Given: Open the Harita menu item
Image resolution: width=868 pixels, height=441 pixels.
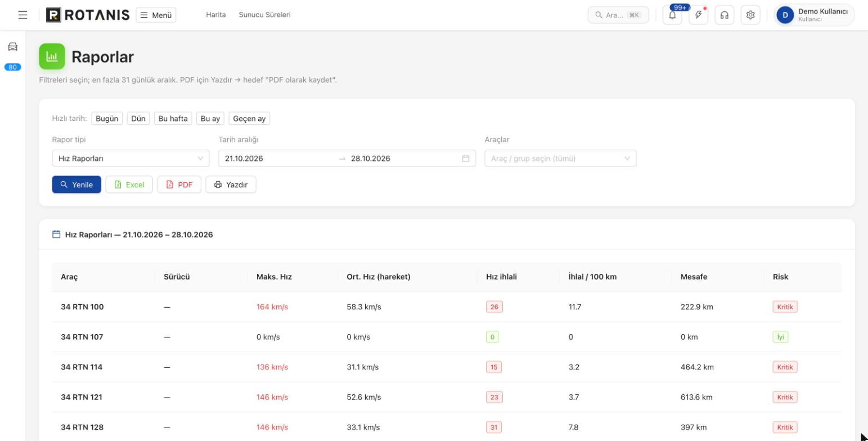Looking at the screenshot, I should (216, 15).
